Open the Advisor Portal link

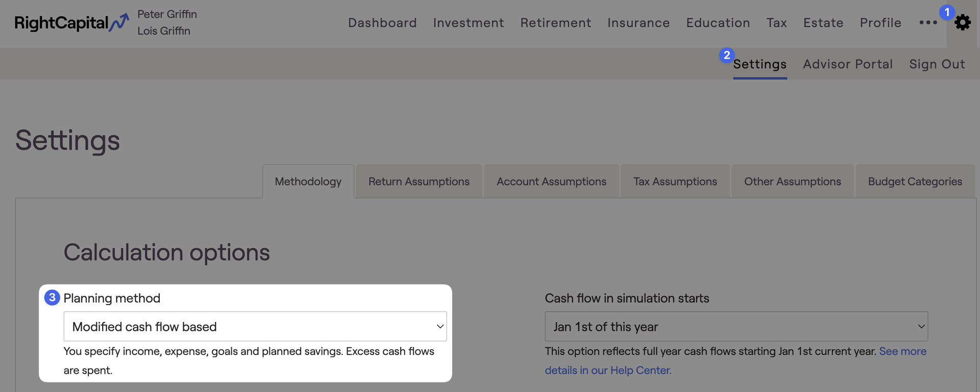pyautogui.click(x=848, y=64)
